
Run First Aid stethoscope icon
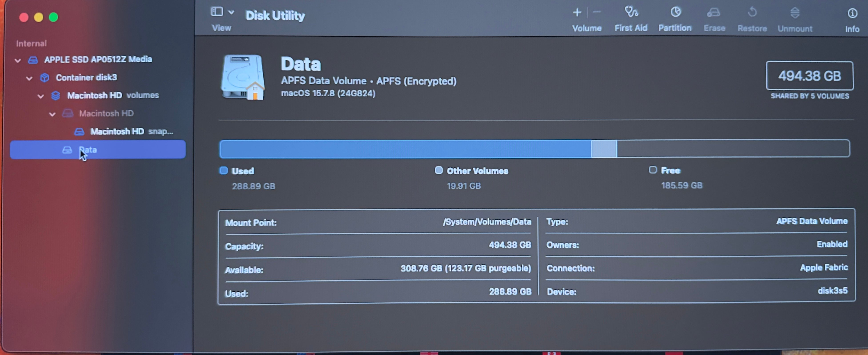pos(631,12)
